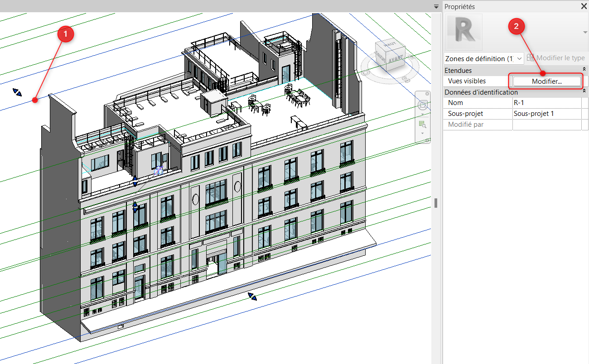Click the HAUT face of the ViewCube
The width and height of the screenshot is (589, 364).
coord(390,45)
